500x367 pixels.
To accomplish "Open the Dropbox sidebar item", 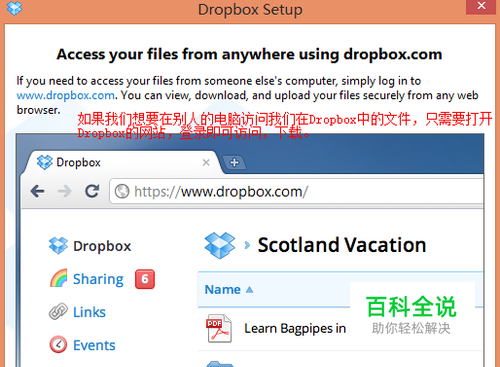I will click(102, 246).
